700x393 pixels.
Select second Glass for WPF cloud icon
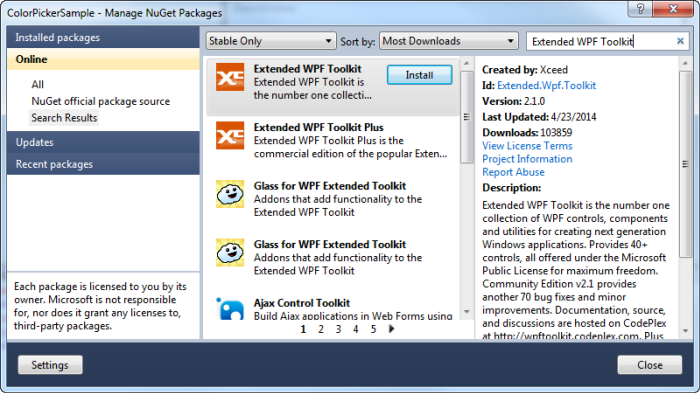pyautogui.click(x=230, y=252)
